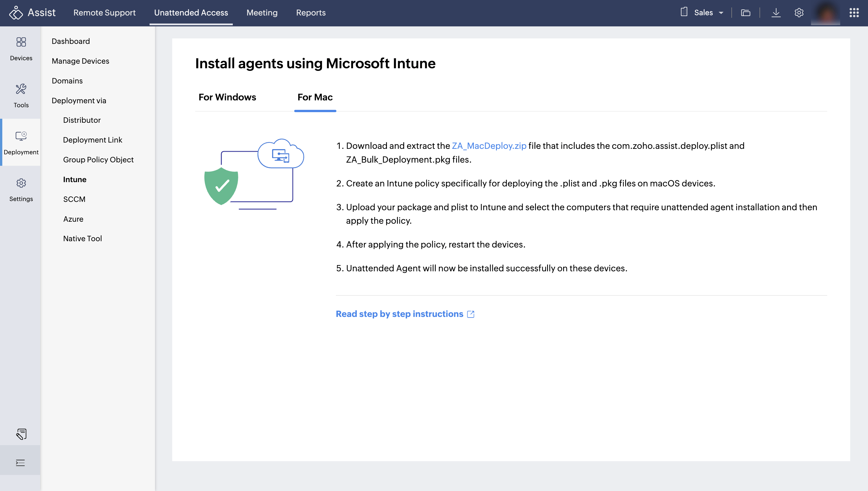Open the feedback note icon at bottom left
This screenshot has height=491, width=868.
[21, 434]
